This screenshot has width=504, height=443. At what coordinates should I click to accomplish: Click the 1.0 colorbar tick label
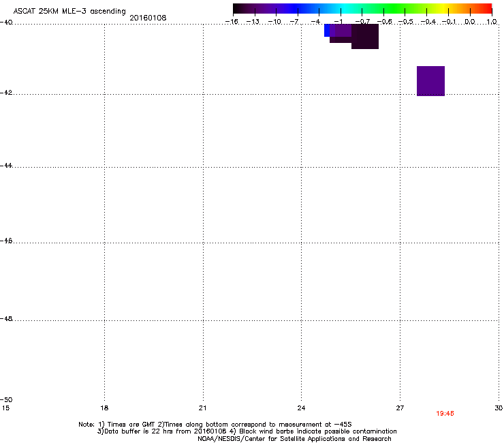[x=492, y=22]
